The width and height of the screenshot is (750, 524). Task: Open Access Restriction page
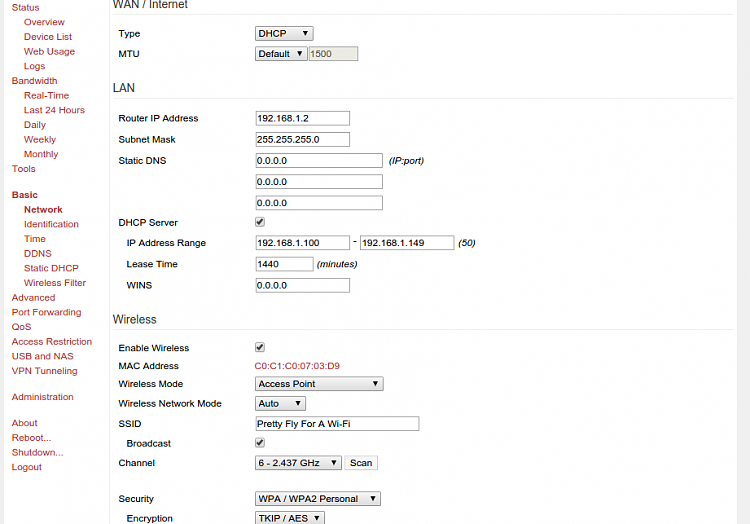pos(52,342)
